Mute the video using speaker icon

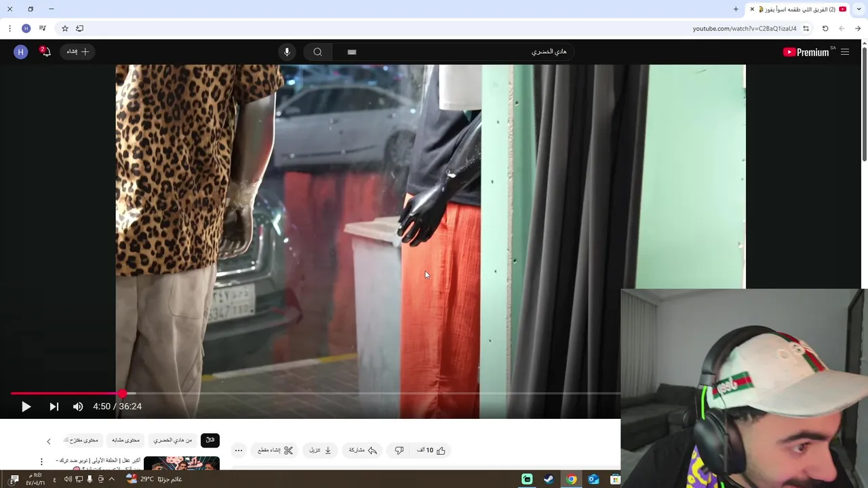(x=78, y=407)
